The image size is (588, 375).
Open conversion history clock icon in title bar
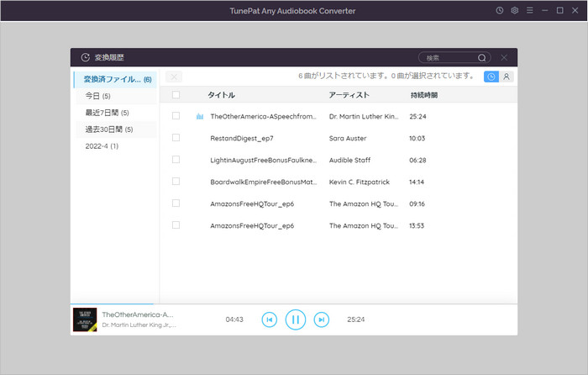(500, 11)
